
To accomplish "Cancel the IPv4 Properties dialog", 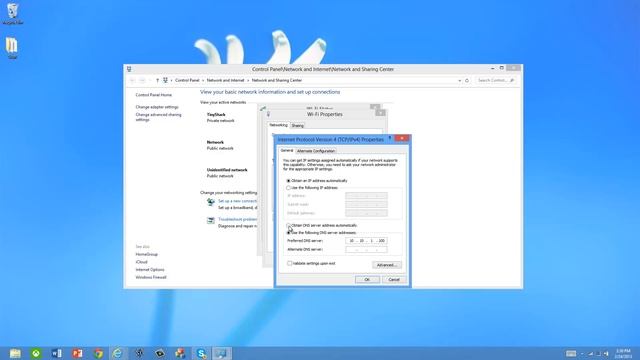I will [394, 280].
